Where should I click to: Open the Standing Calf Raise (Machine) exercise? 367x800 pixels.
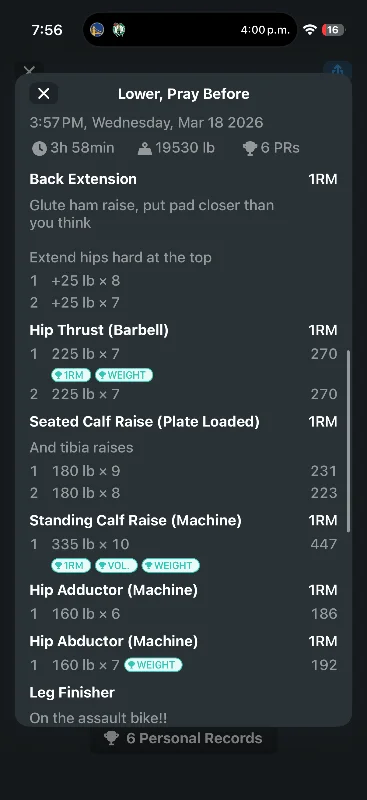135,520
